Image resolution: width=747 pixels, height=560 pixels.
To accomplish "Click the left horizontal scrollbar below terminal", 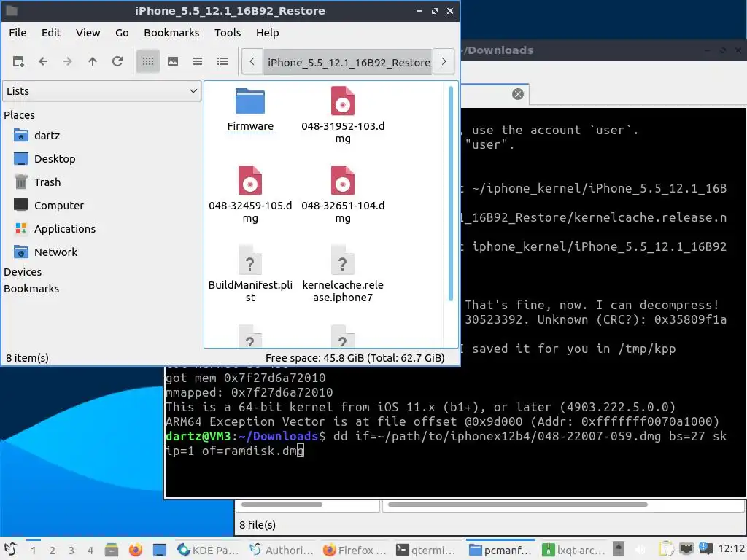I will (282, 505).
